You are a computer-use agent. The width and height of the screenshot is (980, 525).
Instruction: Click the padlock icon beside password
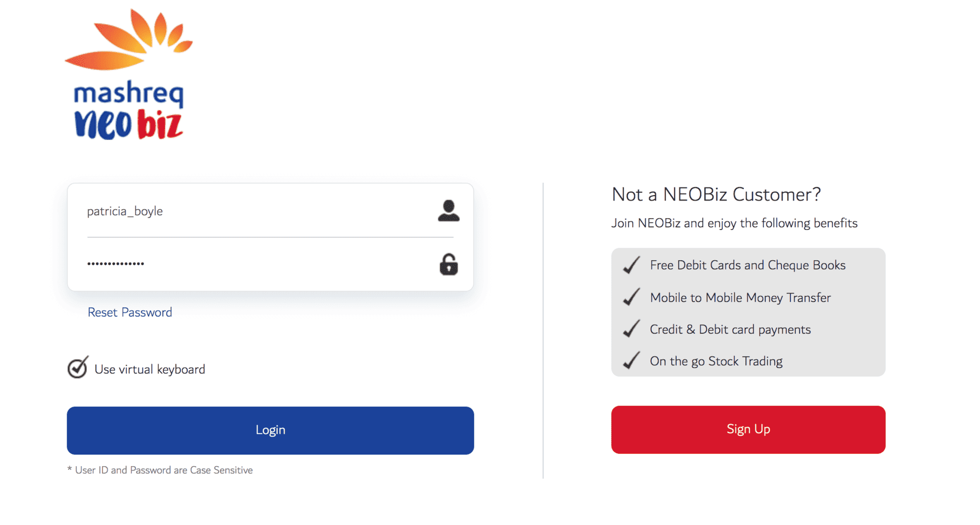(447, 265)
